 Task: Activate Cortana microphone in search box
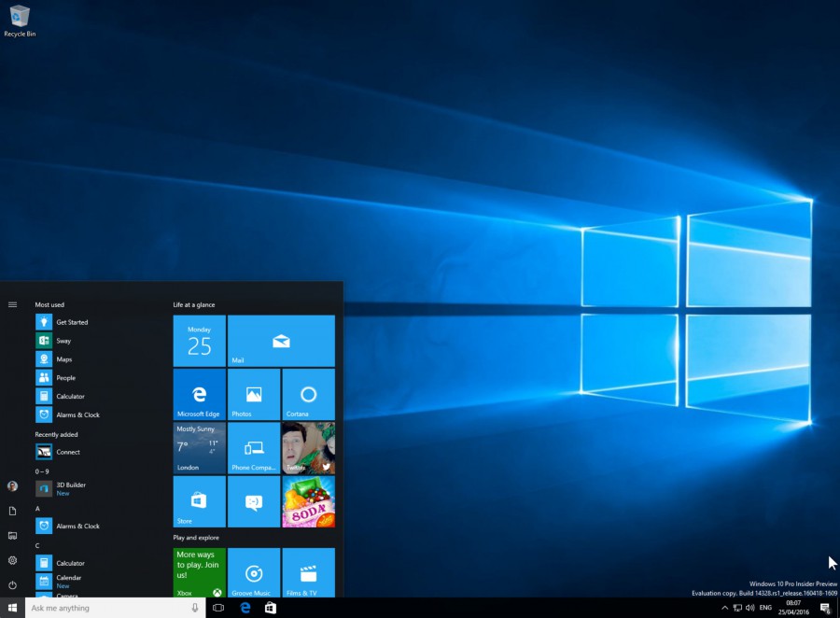(x=195, y=608)
